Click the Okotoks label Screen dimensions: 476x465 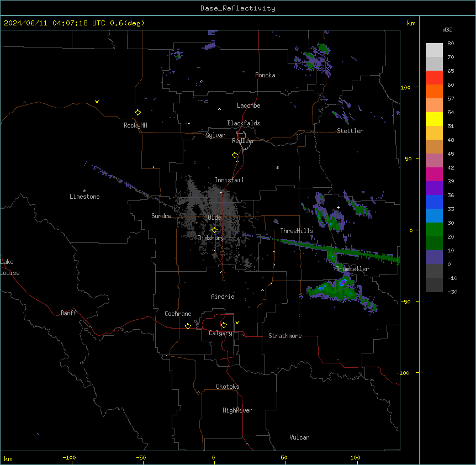pos(228,387)
